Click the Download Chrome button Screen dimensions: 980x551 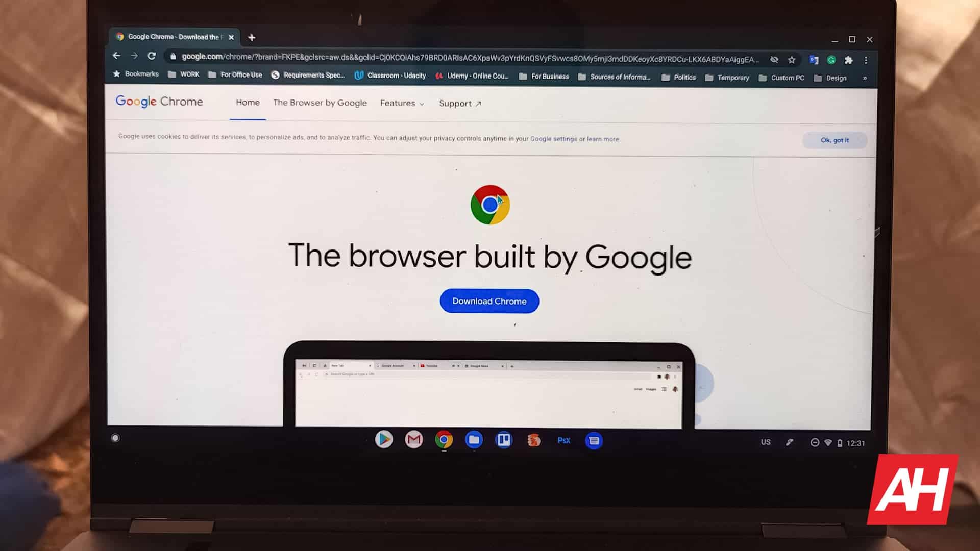pos(490,300)
